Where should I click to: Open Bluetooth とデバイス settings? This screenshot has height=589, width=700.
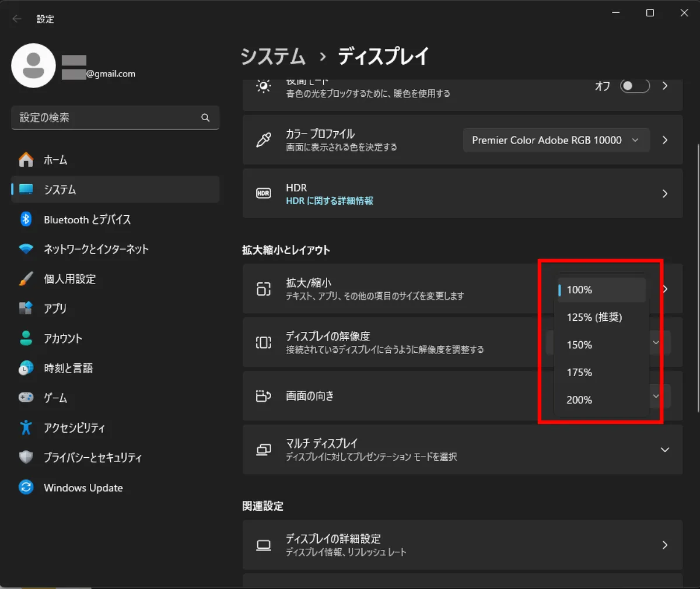pyautogui.click(x=115, y=219)
